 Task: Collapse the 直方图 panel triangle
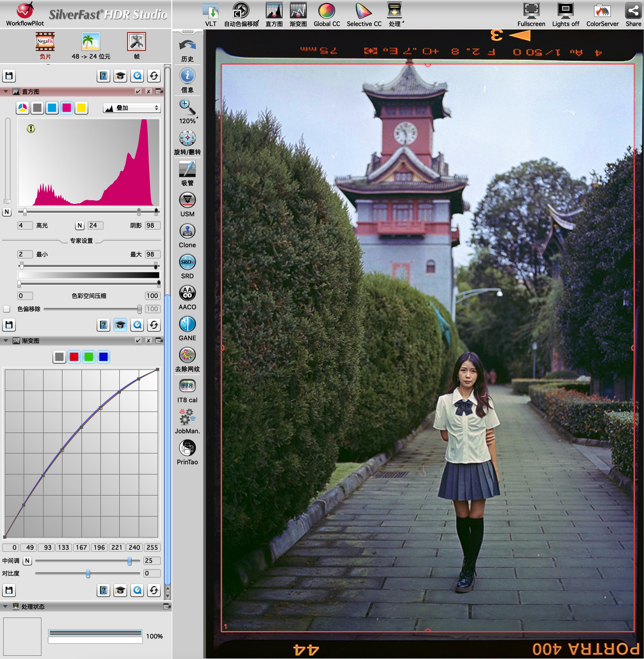pyautogui.click(x=6, y=91)
